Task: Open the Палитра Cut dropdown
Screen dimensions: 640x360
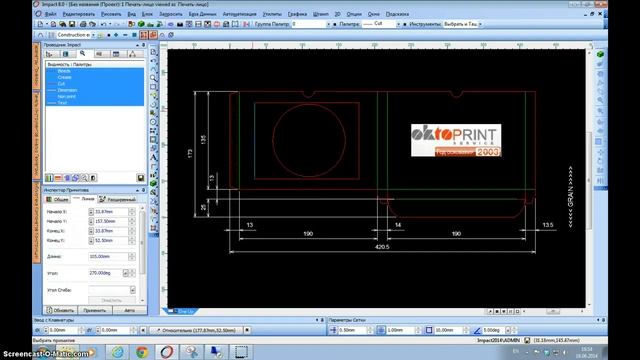Action: coord(398,24)
